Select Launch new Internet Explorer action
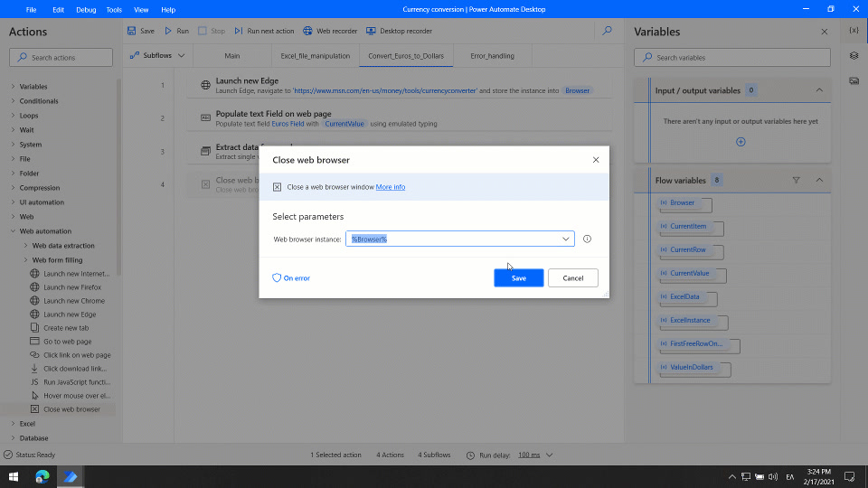Image resolution: width=868 pixels, height=488 pixels. click(x=71, y=273)
